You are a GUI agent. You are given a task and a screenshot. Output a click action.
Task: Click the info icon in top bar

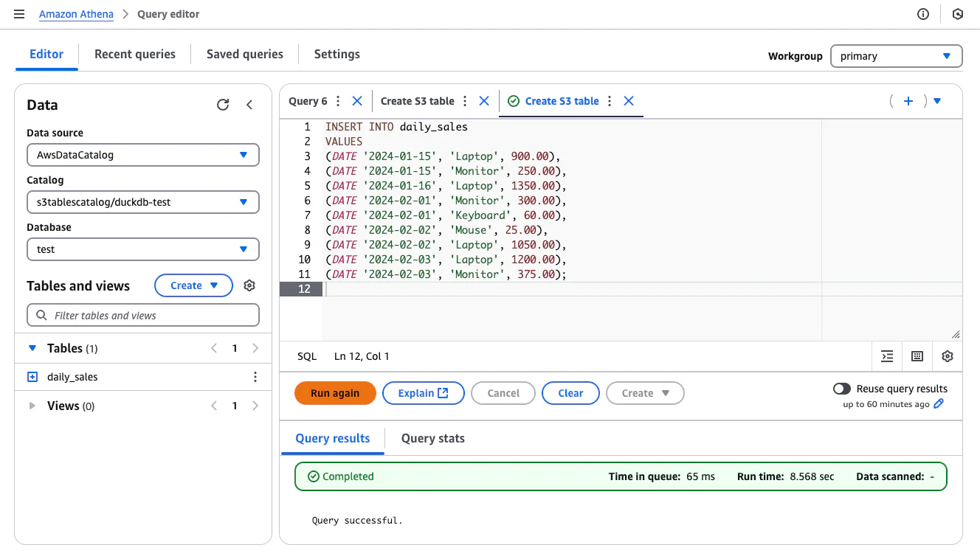(x=923, y=14)
